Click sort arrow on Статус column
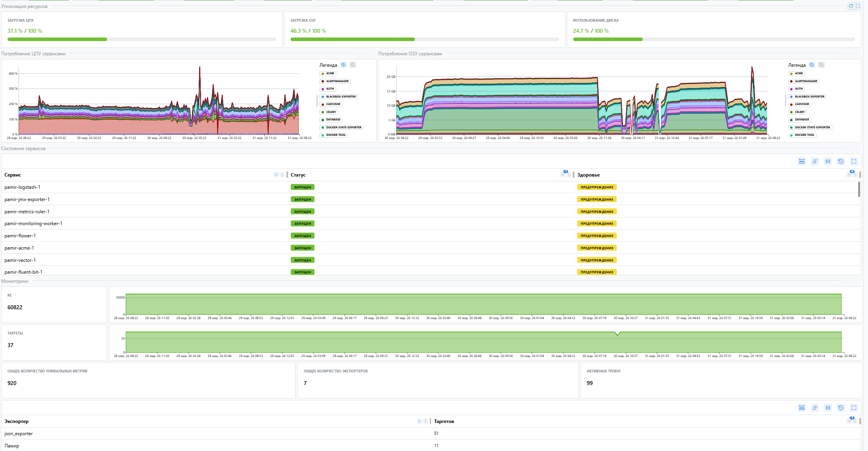Image resolution: width=868 pixels, height=451 pixels. tap(563, 175)
